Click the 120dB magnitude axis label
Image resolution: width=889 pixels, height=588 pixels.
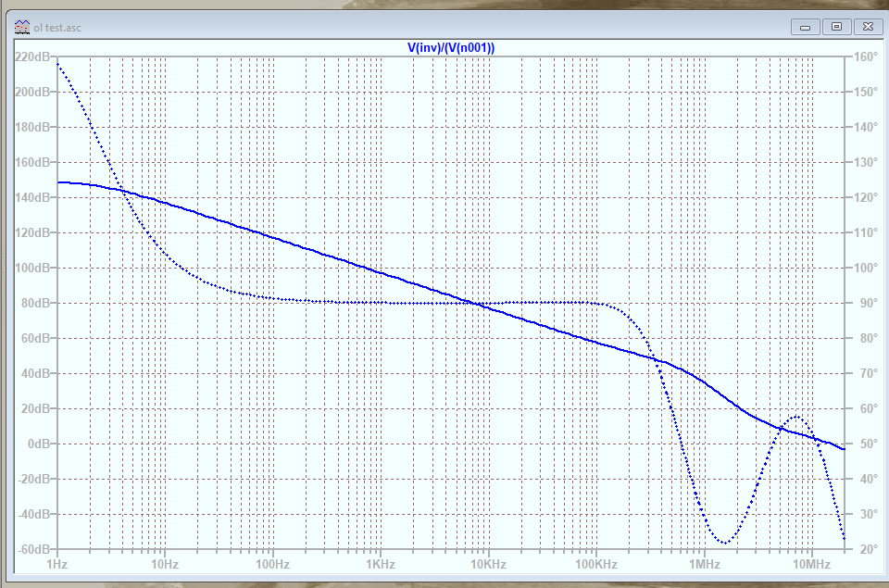(x=32, y=232)
